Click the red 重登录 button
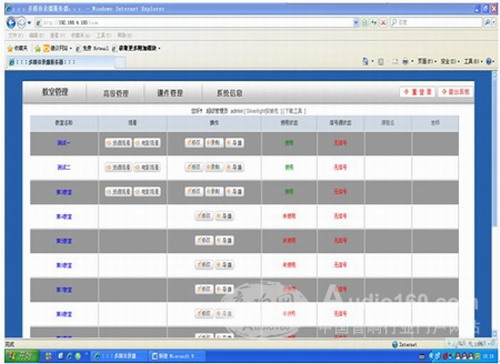 417,92
